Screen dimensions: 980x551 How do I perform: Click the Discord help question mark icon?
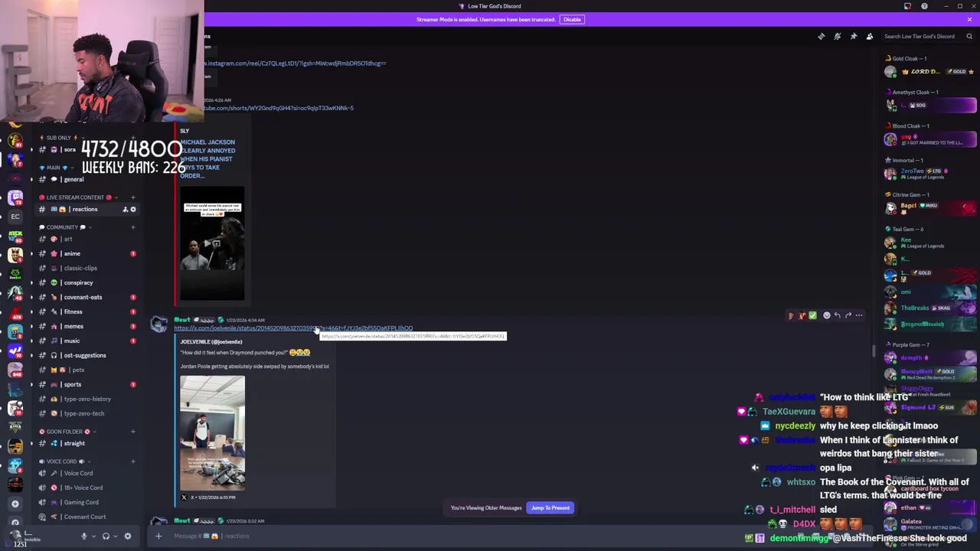pyautogui.click(x=924, y=6)
